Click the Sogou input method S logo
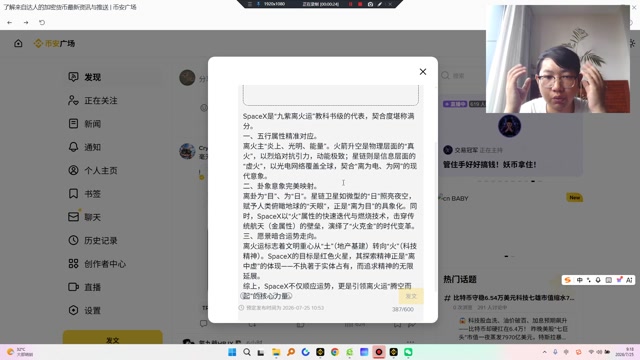The image size is (640, 360). coord(568,280)
